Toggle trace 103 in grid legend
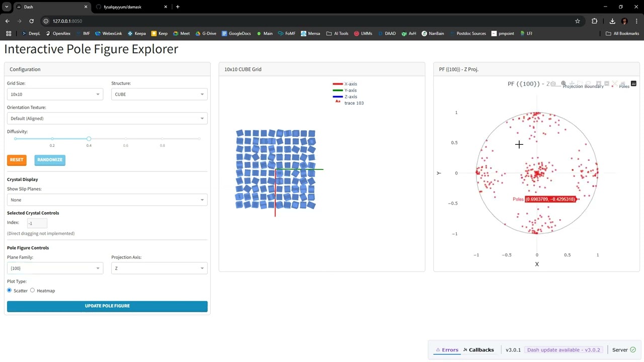Image resolution: width=644 pixels, height=362 pixels. point(348,103)
